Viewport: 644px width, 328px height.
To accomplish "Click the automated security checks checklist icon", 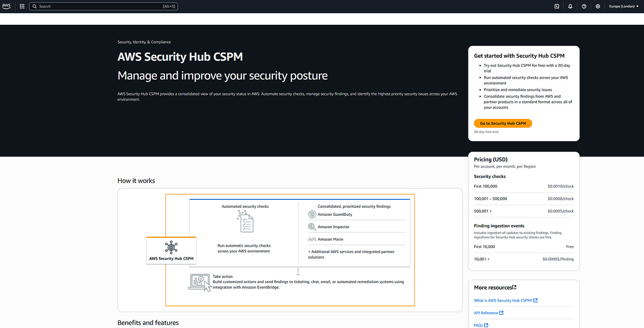I will pyautogui.click(x=245, y=221).
